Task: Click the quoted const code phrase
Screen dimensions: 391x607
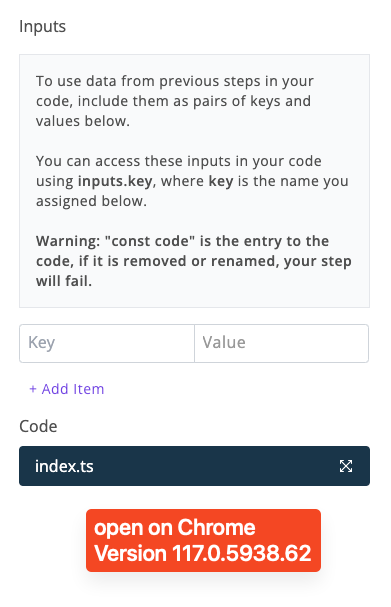Action: click(x=150, y=241)
